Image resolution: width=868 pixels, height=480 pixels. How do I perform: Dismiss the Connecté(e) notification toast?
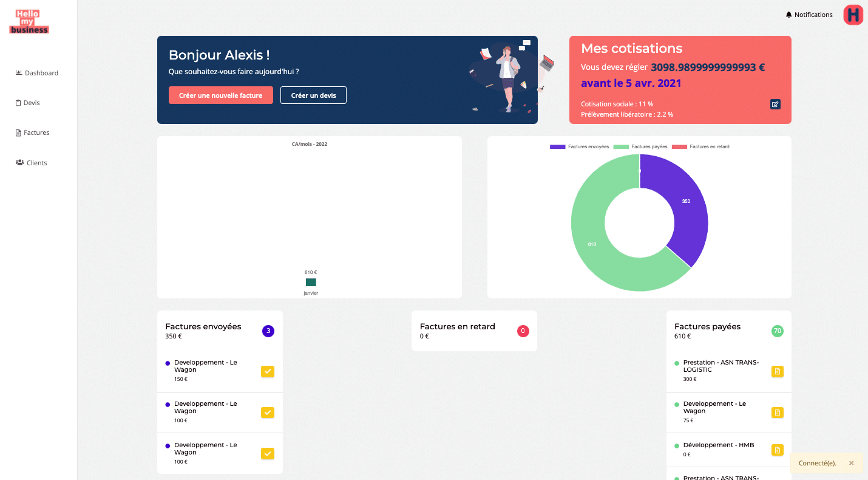(x=851, y=463)
